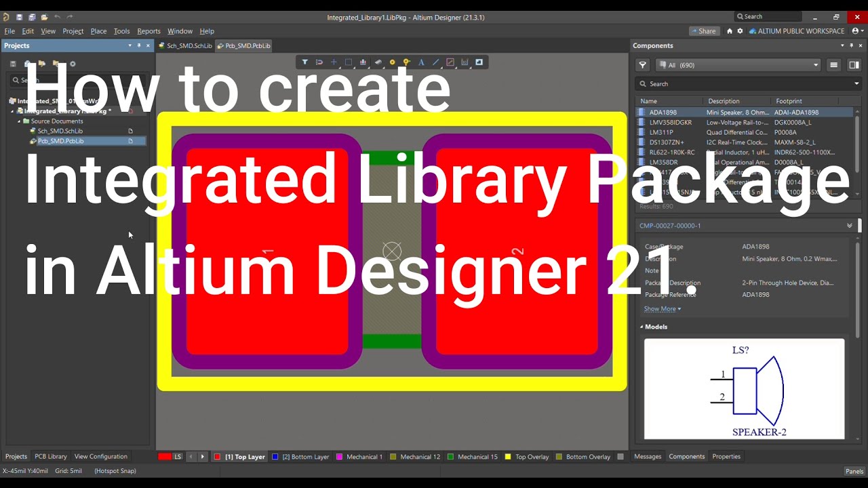Switch to the Sch_SMD.SchLib document tab
Image resolution: width=868 pixels, height=488 pixels.
(185, 46)
